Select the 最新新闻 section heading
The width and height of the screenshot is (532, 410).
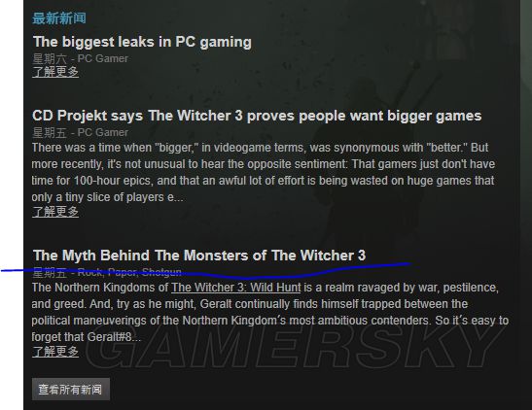(59, 18)
